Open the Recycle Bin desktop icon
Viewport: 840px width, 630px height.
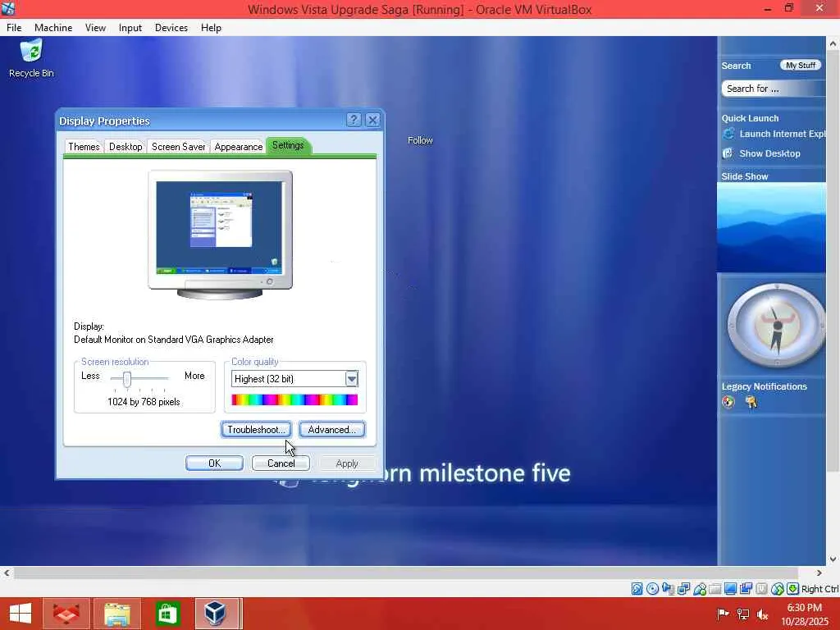tap(31, 58)
